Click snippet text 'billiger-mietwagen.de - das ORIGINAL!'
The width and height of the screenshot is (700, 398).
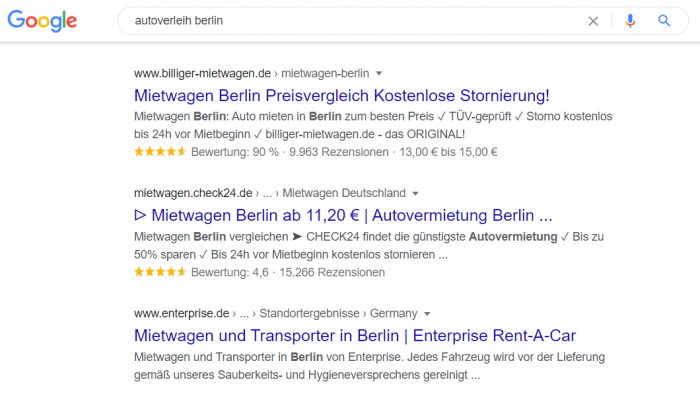click(x=365, y=134)
